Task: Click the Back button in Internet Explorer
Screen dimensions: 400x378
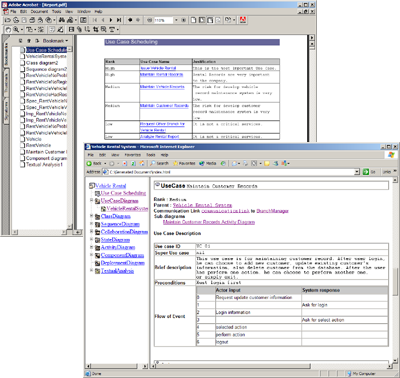Action: (x=94, y=163)
